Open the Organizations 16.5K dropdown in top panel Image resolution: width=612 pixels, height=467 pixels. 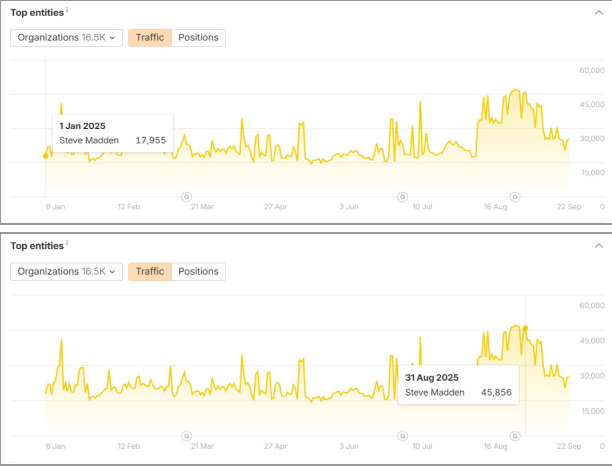click(x=66, y=38)
